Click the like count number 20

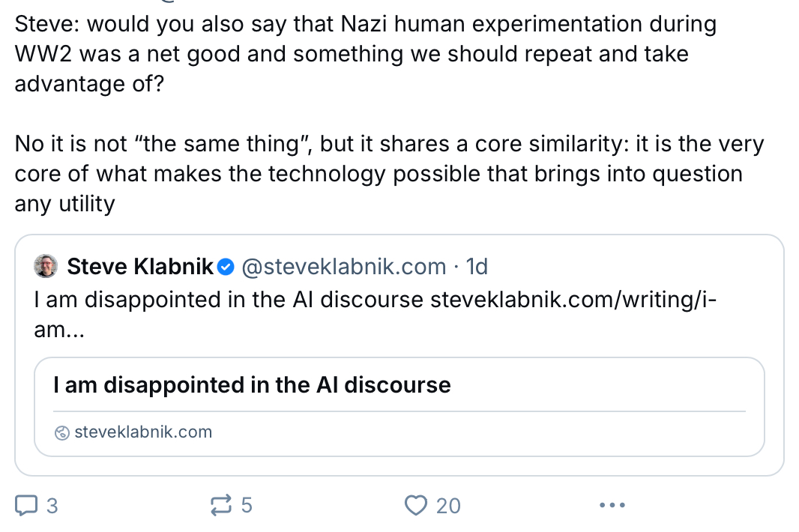[x=448, y=506]
